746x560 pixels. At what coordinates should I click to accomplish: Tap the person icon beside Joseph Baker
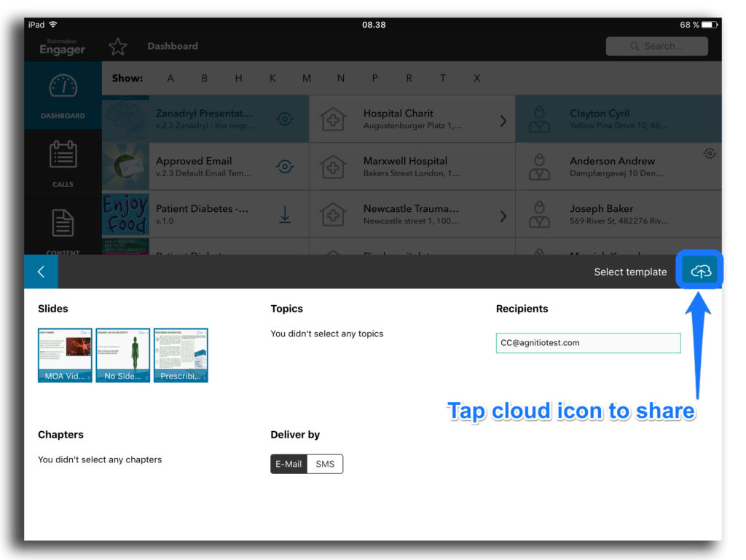540,214
